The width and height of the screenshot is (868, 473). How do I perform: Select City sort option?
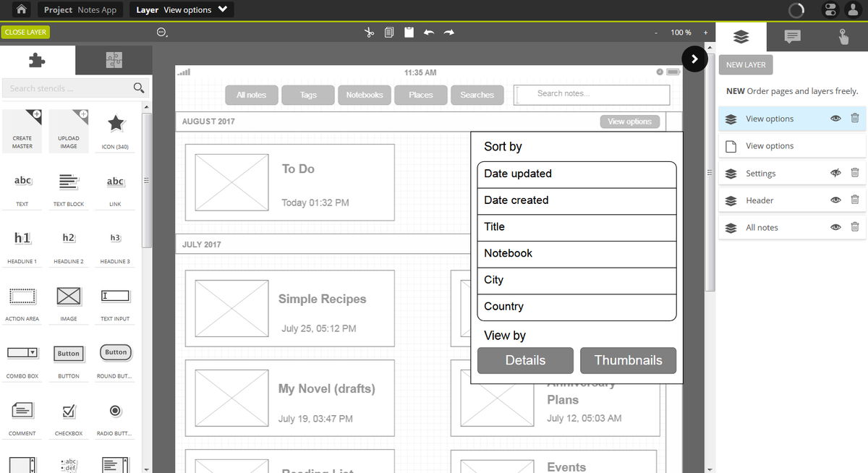576,281
